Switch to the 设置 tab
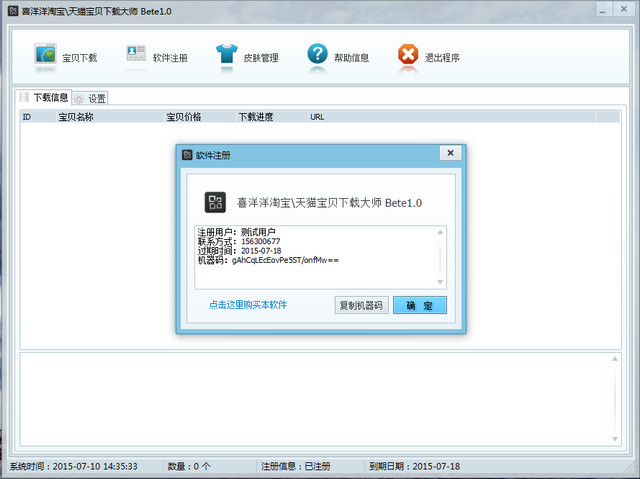 [x=96, y=98]
